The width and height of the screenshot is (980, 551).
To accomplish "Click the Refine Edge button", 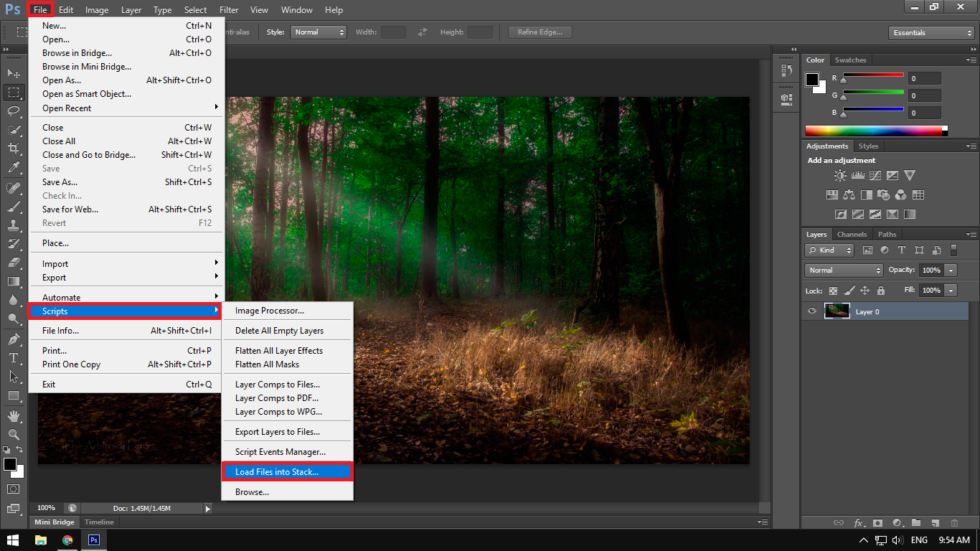I will coord(540,32).
